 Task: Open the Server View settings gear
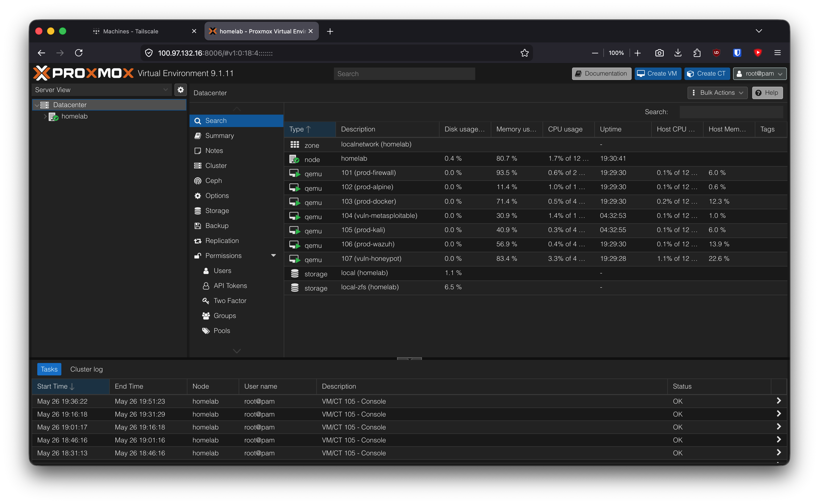click(x=180, y=90)
